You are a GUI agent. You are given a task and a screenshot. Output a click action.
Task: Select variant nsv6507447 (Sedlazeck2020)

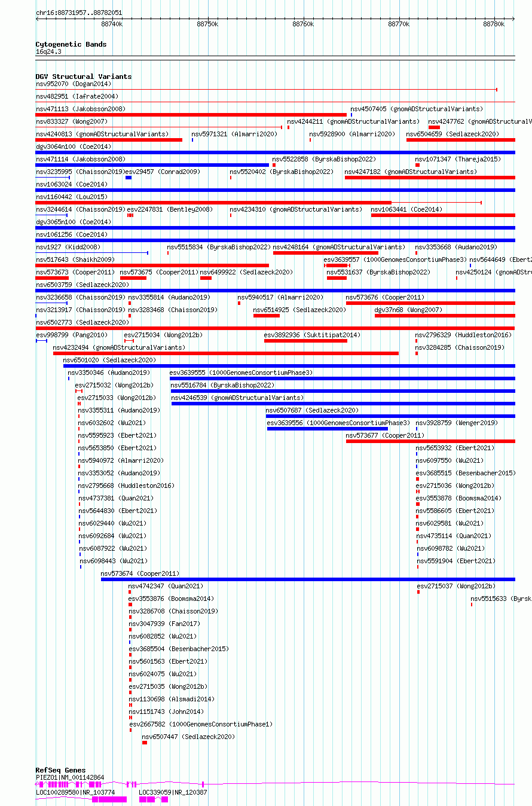(x=188, y=737)
